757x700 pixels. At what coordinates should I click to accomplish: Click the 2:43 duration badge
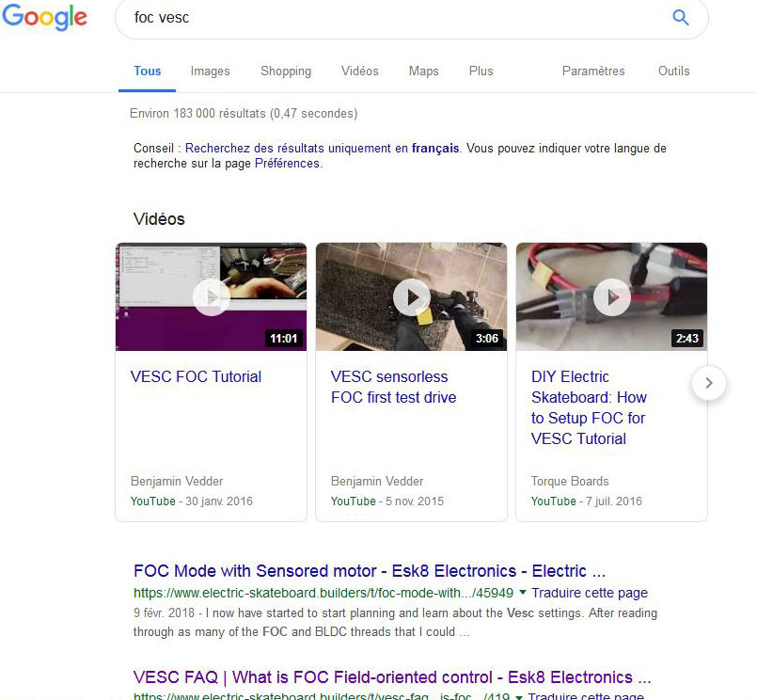pyautogui.click(x=687, y=338)
